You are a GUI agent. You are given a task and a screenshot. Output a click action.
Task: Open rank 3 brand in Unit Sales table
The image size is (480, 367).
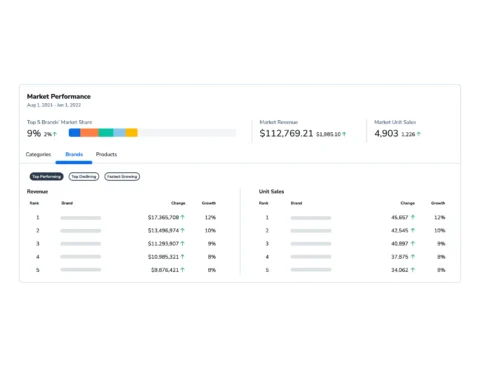point(311,244)
